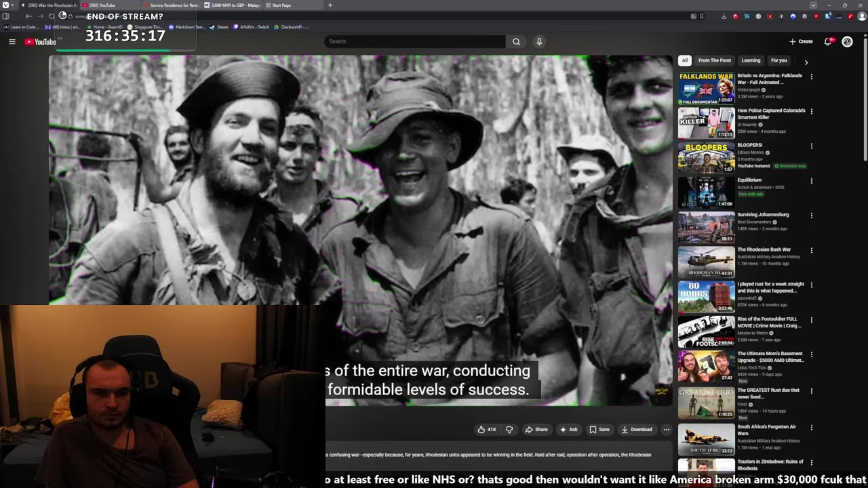Bookmark this page from the address bar
The image size is (868, 488).
coord(701,16)
